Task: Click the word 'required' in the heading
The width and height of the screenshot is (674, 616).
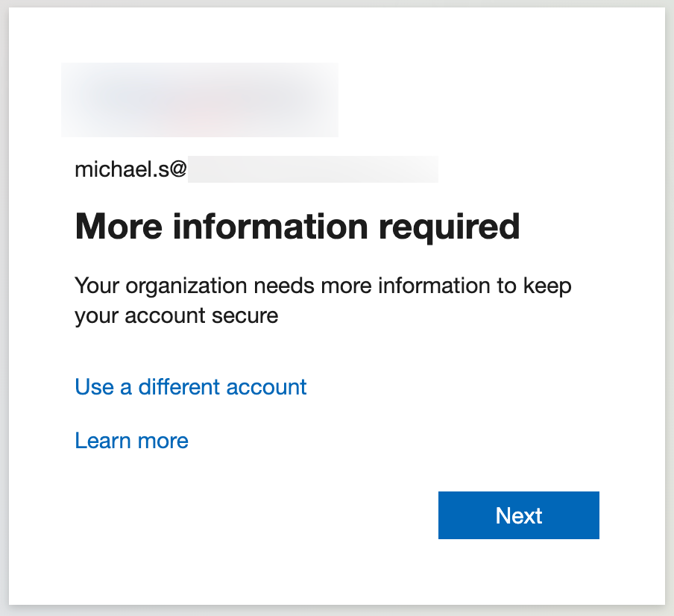Action: [x=449, y=227]
